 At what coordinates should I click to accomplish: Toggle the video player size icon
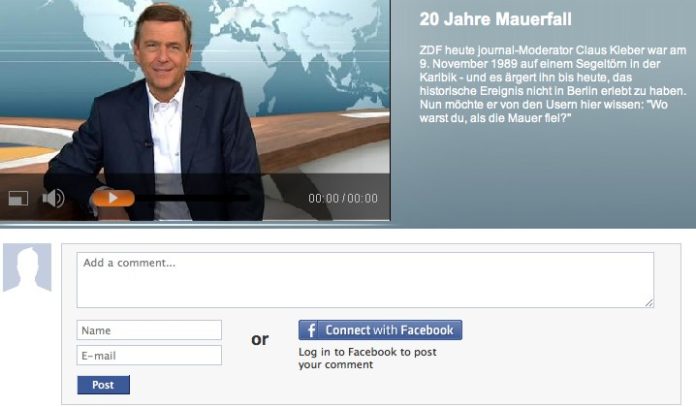pos(17,198)
